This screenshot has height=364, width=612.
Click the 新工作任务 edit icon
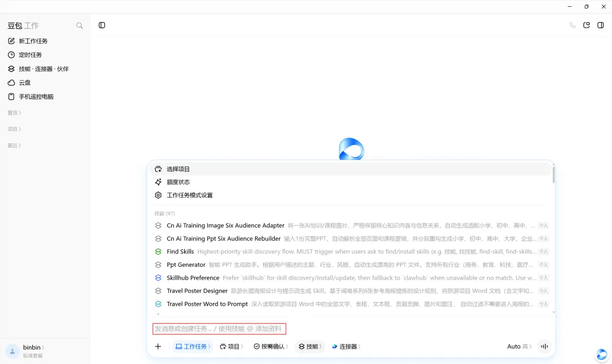coord(11,41)
